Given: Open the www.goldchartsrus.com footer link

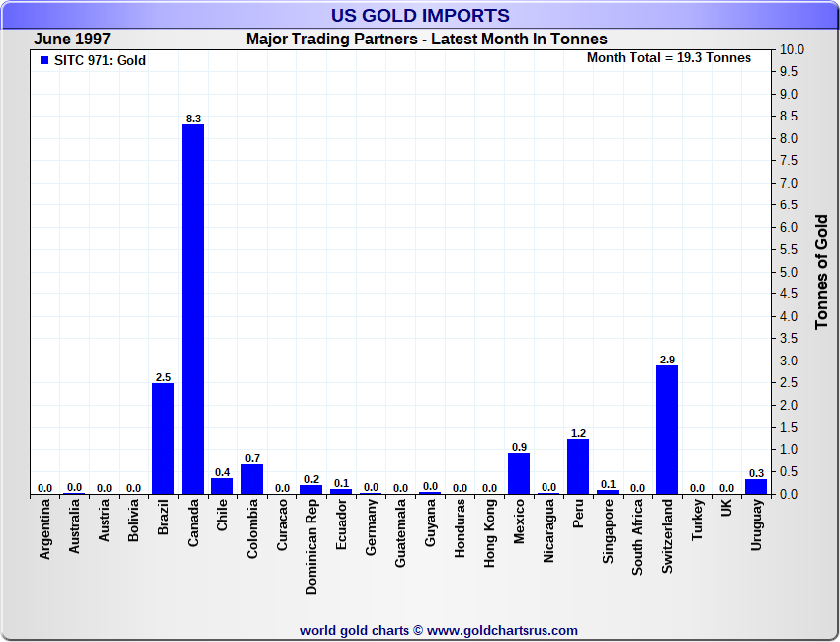Looking at the screenshot, I should point(502,630).
